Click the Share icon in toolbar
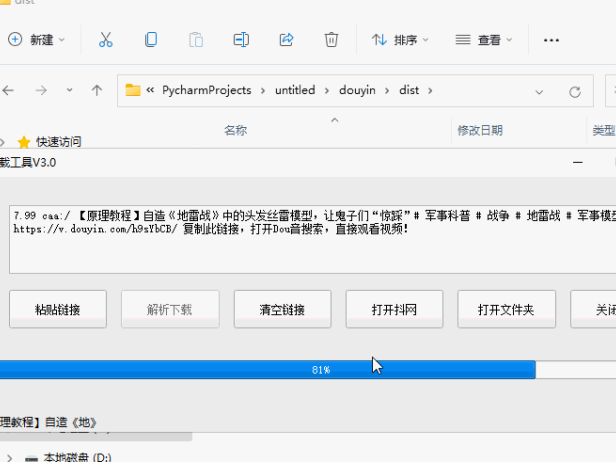Screen dimensions: 616x462 point(286,40)
